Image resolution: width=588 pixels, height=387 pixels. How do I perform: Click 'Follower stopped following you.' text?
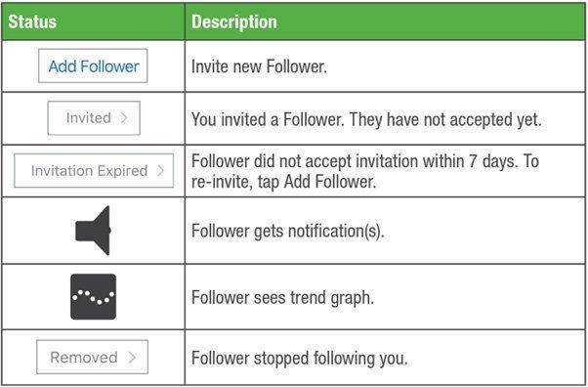[299, 358]
